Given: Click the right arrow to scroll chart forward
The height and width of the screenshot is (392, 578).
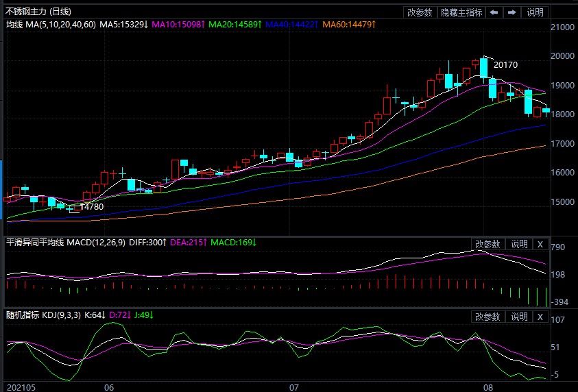Looking at the screenshot, I should (511, 12).
